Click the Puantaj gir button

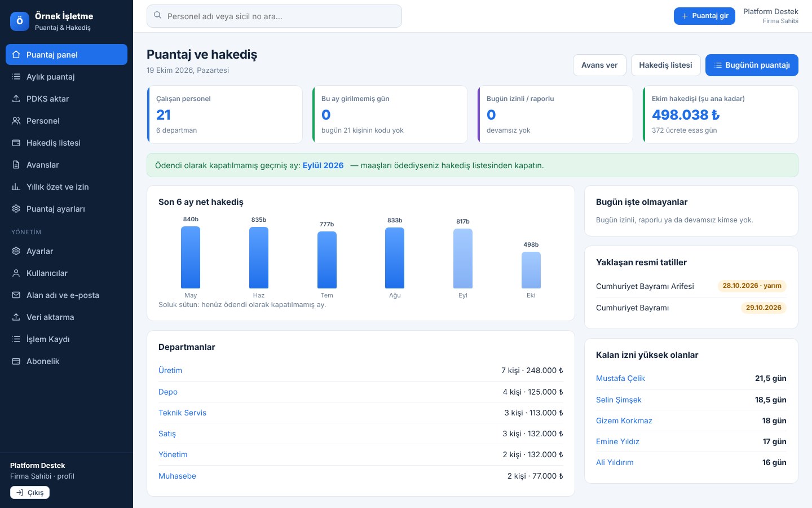coord(704,16)
